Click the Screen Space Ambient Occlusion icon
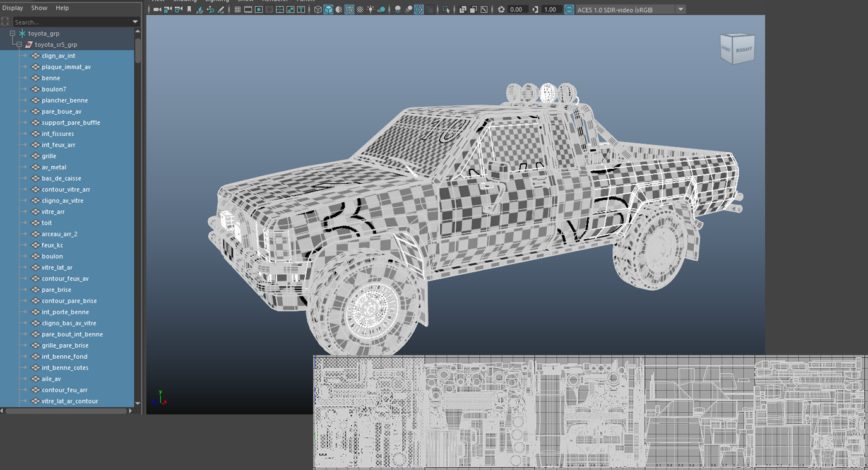The height and width of the screenshot is (470, 868). (397, 9)
